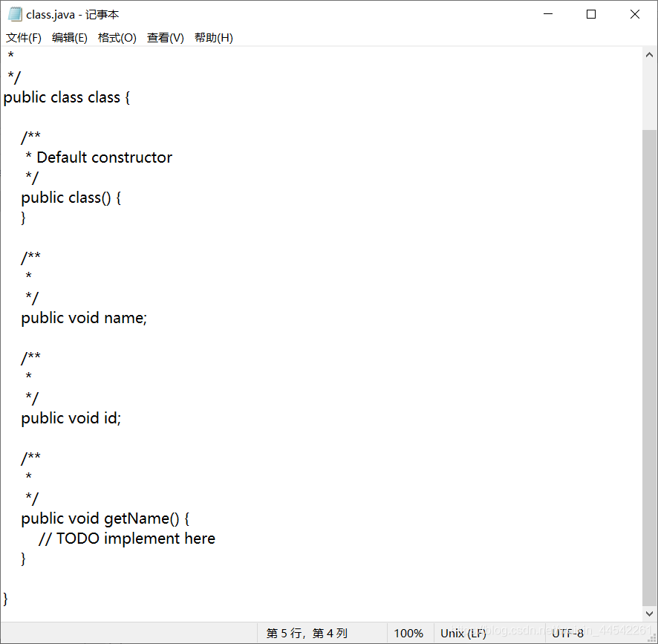Open the 编辑(E) menu

tap(70, 37)
